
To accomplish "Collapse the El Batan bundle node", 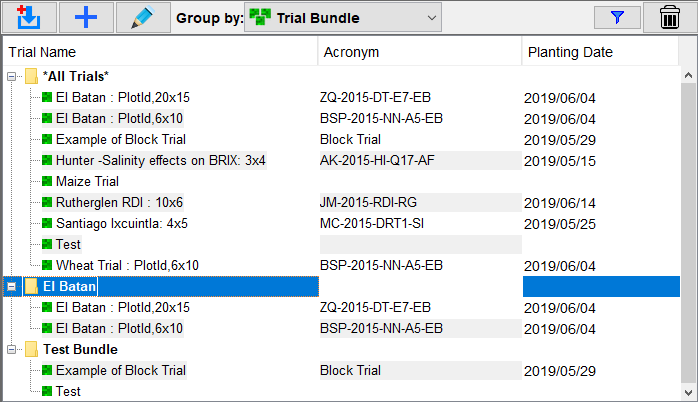I will pos(12,287).
